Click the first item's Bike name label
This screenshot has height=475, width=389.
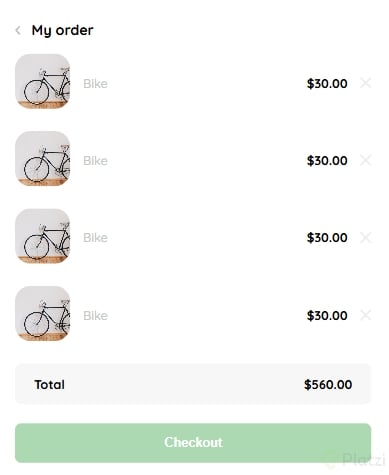pos(95,84)
